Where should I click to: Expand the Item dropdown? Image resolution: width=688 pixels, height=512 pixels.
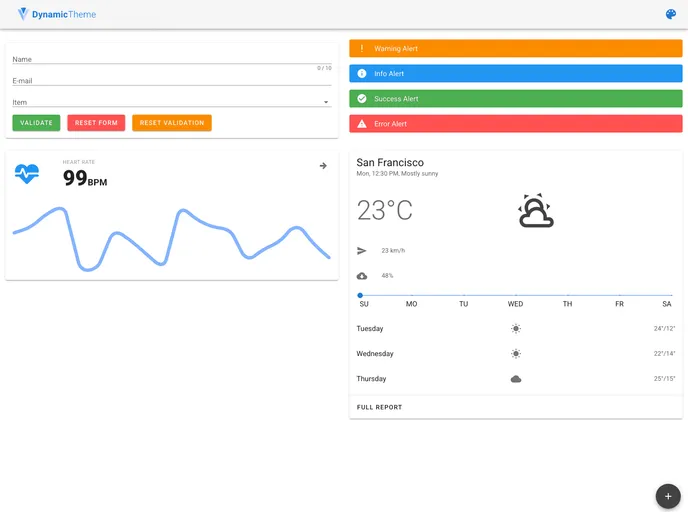click(x=326, y=102)
